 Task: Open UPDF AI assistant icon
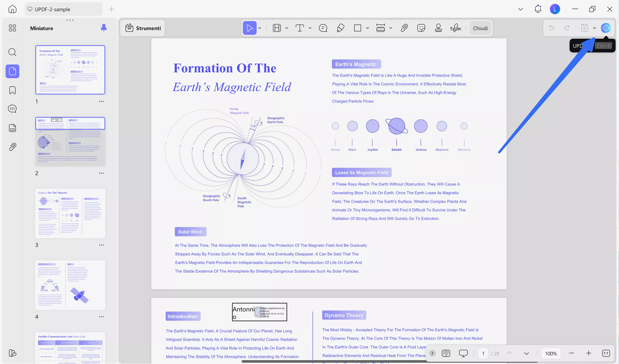606,28
